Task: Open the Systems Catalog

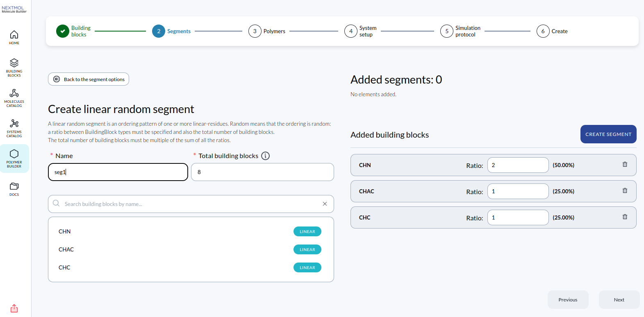Action: [14, 128]
